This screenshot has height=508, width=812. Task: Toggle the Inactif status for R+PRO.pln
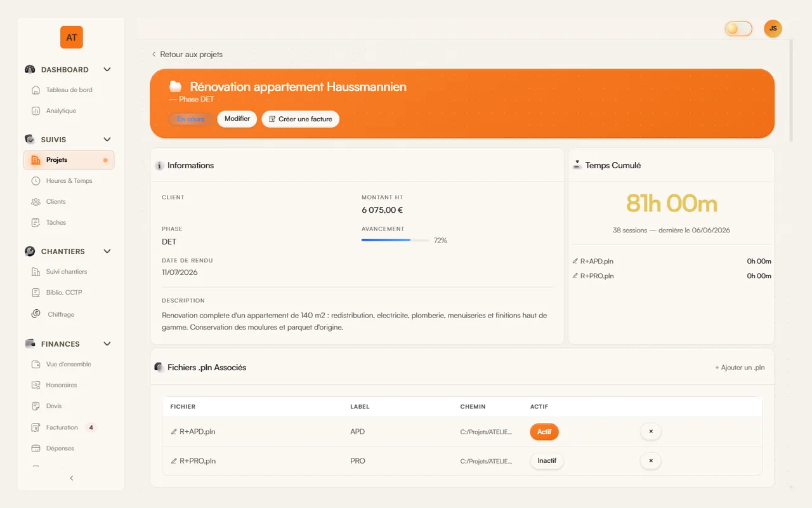point(547,461)
